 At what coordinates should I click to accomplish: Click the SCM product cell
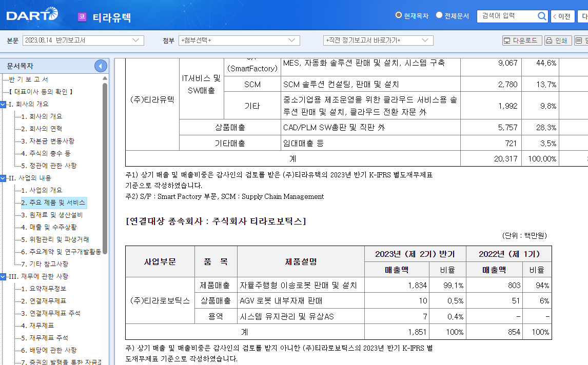pos(252,85)
